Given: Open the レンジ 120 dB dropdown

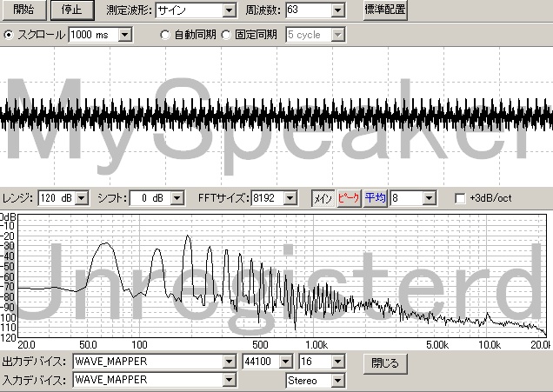Looking at the screenshot, I should tap(82, 198).
